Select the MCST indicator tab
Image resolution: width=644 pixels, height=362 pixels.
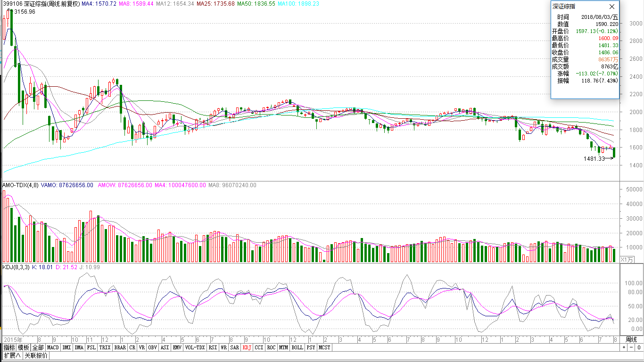[x=324, y=347]
